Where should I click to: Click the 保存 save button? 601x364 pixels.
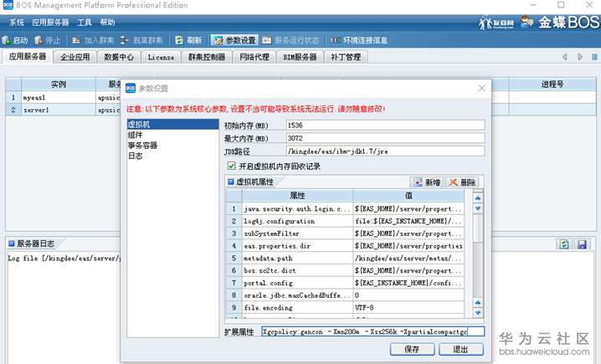(x=412, y=349)
